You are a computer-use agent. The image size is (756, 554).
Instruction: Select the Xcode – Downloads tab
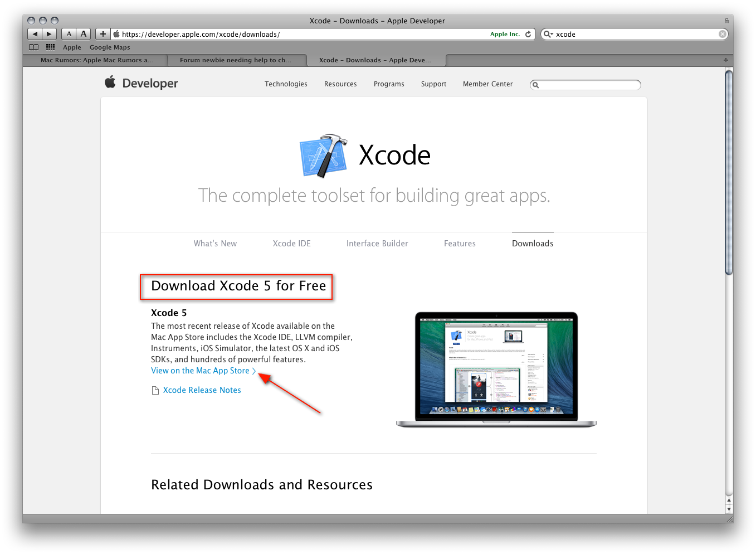tap(375, 60)
